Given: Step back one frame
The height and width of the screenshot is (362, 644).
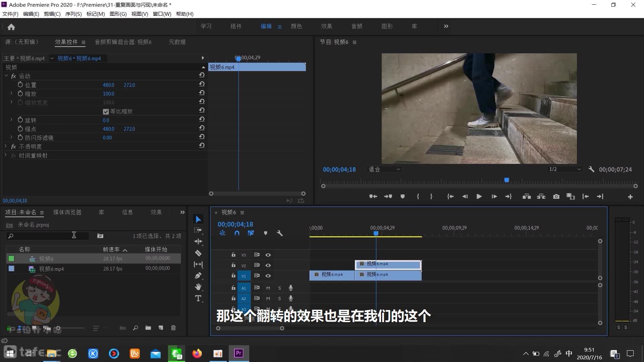Looking at the screenshot, I should pyautogui.click(x=465, y=197).
